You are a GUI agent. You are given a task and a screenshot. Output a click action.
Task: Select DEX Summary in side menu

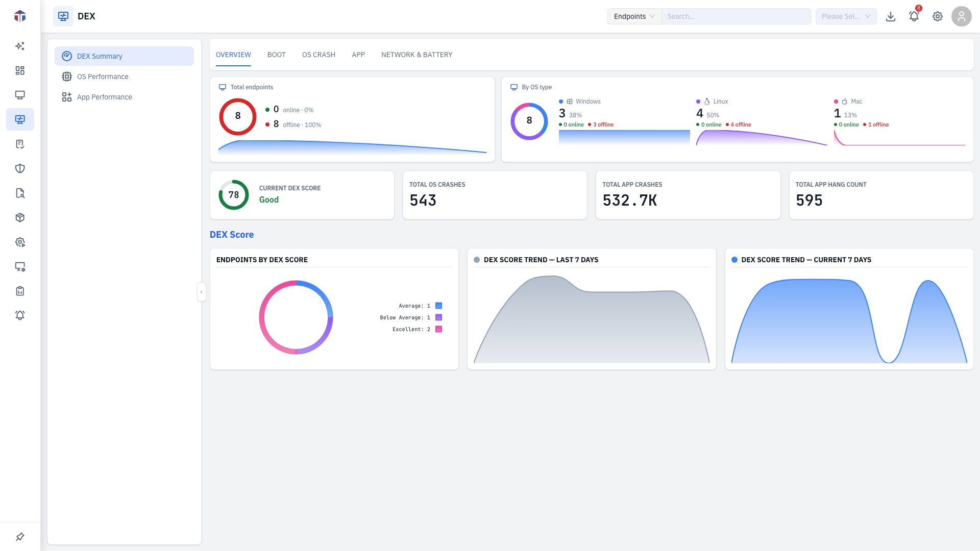click(x=124, y=56)
